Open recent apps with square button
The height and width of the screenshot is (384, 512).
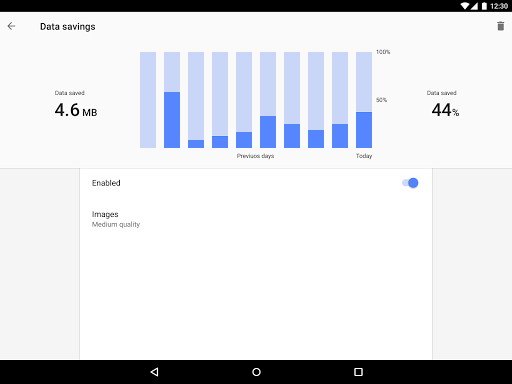coord(358,372)
